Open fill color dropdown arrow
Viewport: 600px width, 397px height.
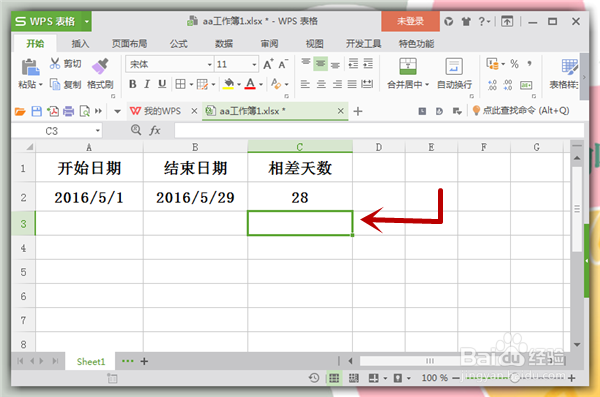pyautogui.click(x=239, y=85)
